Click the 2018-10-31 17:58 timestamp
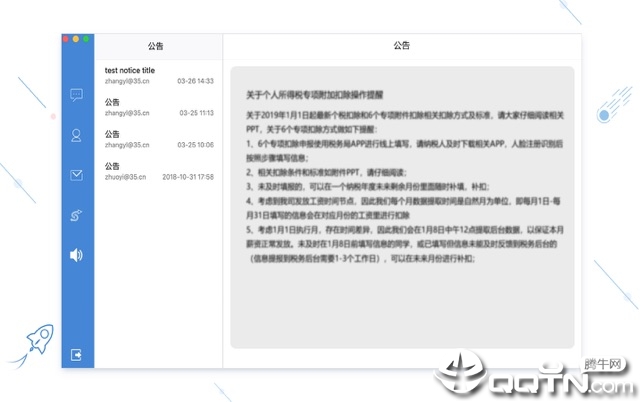Image resolution: width=643 pixels, height=402 pixels. click(x=188, y=177)
